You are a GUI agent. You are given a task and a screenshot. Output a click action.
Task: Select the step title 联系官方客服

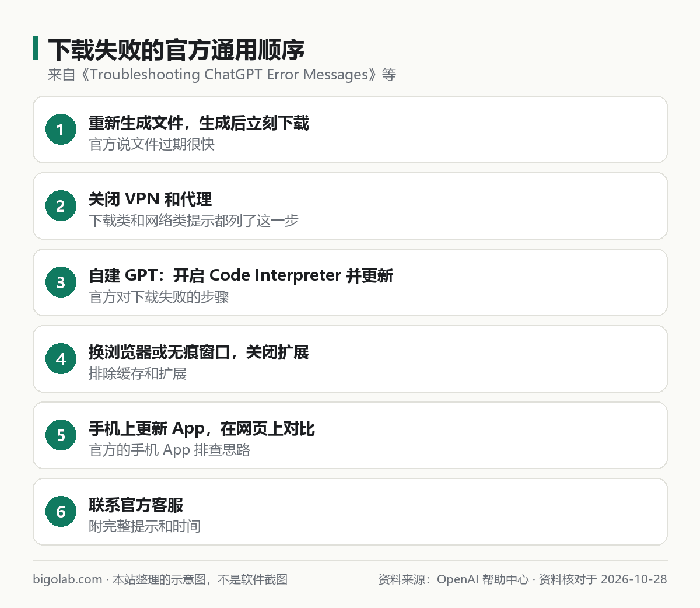136,505
